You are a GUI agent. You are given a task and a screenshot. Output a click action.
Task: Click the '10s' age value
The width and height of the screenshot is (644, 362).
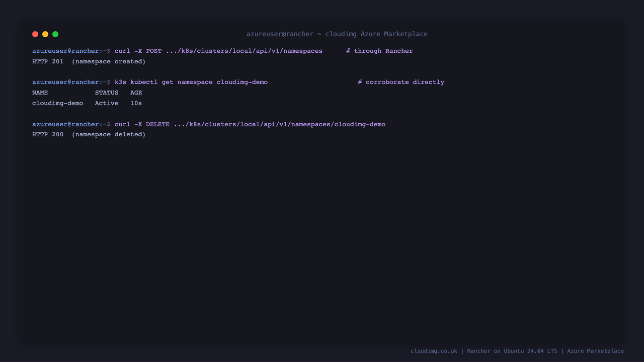(x=136, y=103)
